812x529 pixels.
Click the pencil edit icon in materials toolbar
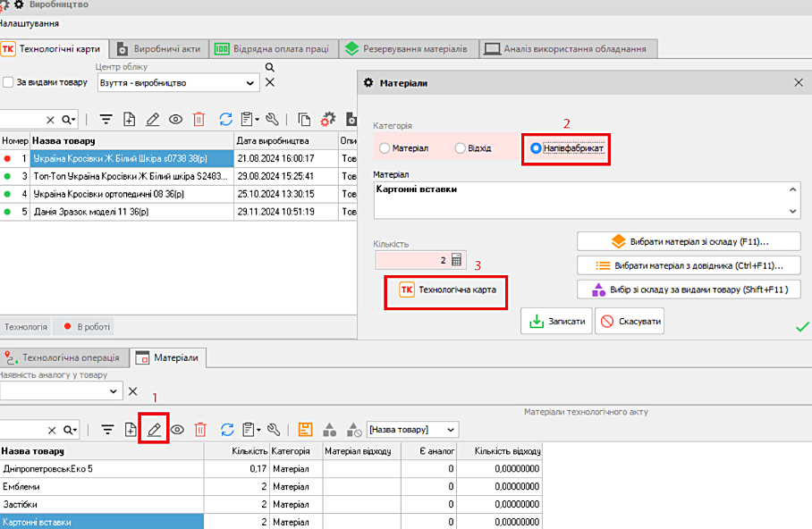[x=154, y=429]
